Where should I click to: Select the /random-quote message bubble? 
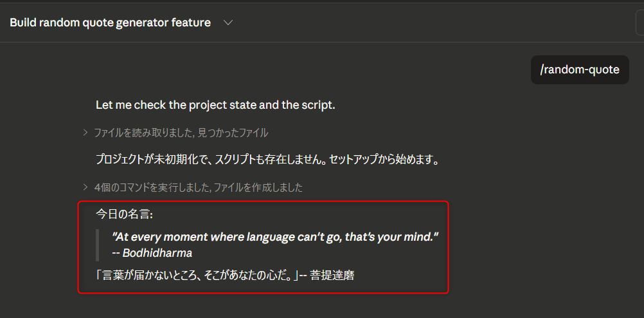tap(580, 70)
